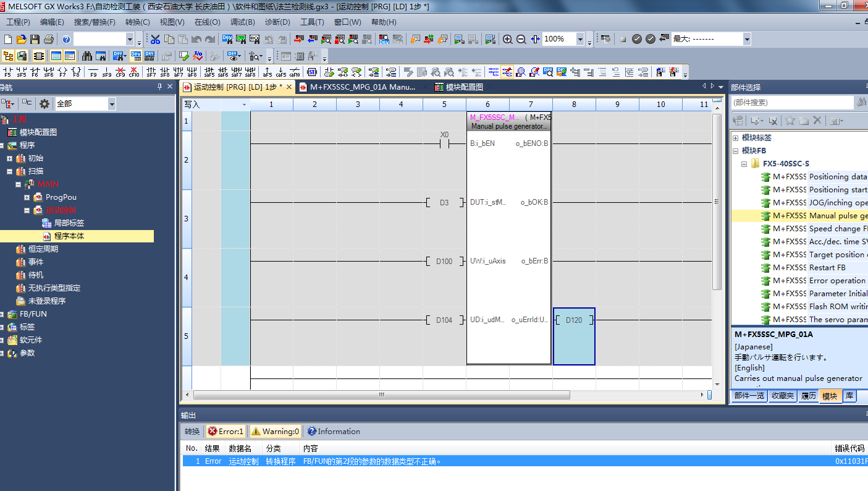The width and height of the screenshot is (868, 491).
Task: Click the Save project icon
Action: click(35, 39)
